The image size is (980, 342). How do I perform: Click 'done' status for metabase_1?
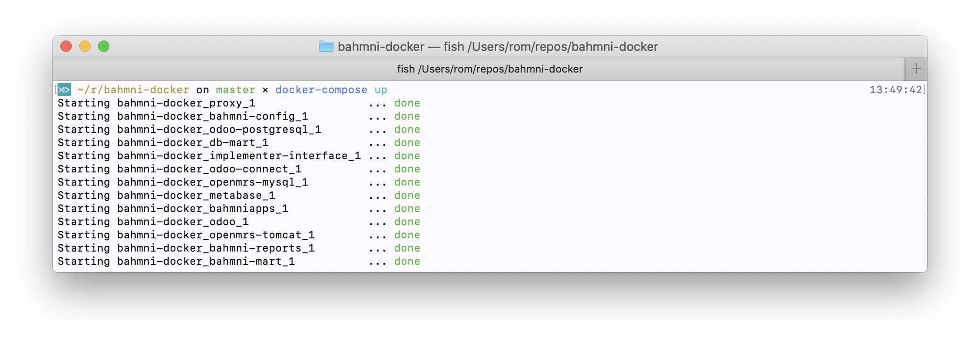[407, 195]
